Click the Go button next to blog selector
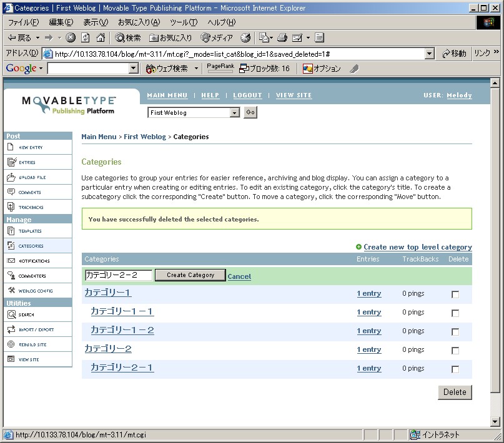 (250, 112)
